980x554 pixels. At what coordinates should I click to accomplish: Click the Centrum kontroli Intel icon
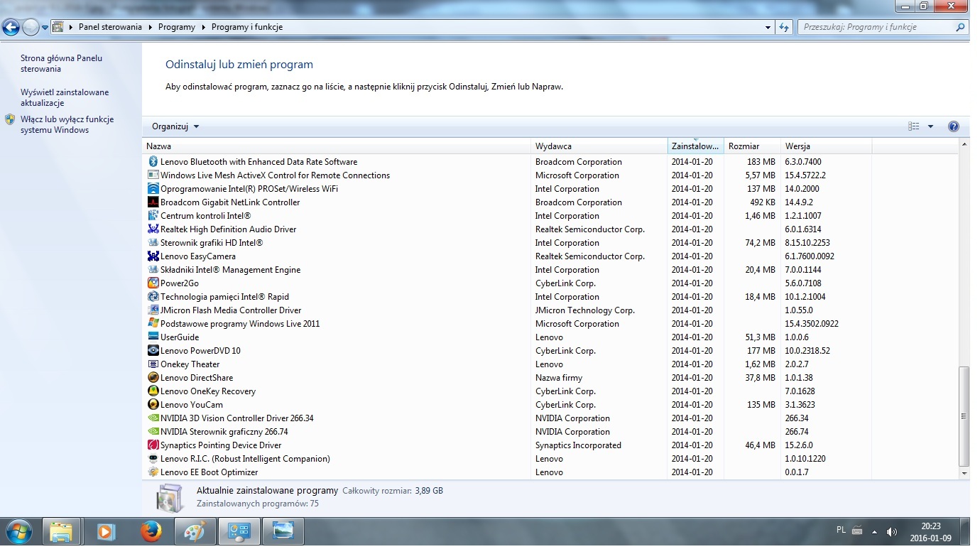pyautogui.click(x=153, y=216)
